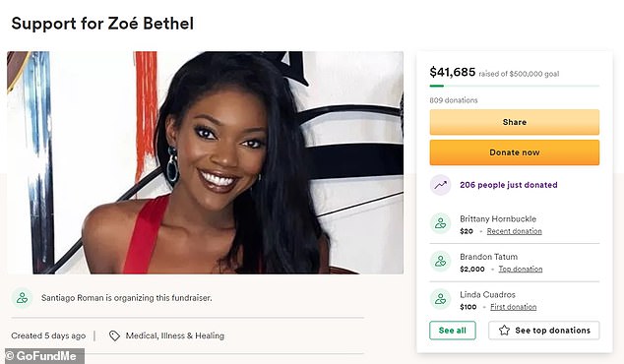Screen dimensions: 624x364
Task: Open the Medical, Illness & Healing category
Action: click(175, 335)
